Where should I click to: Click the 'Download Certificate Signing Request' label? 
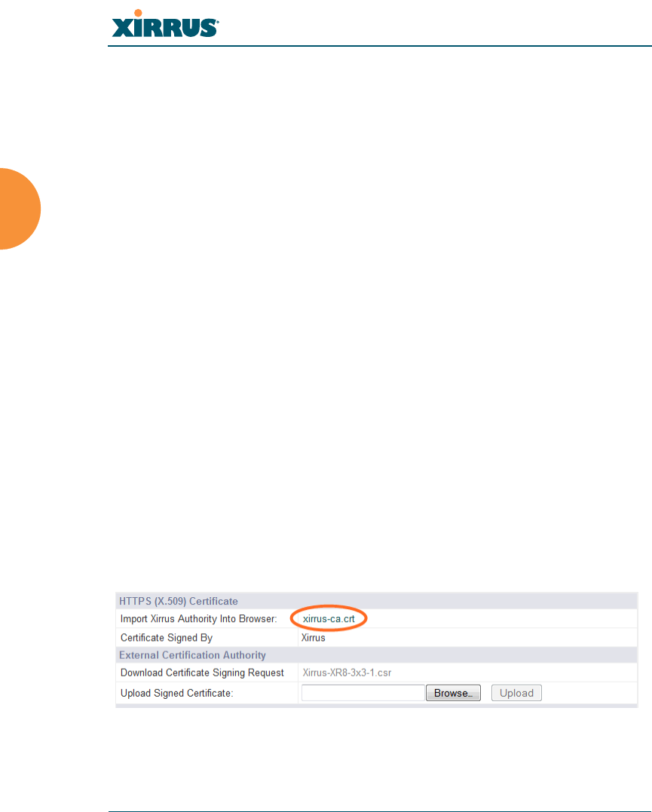click(x=203, y=673)
